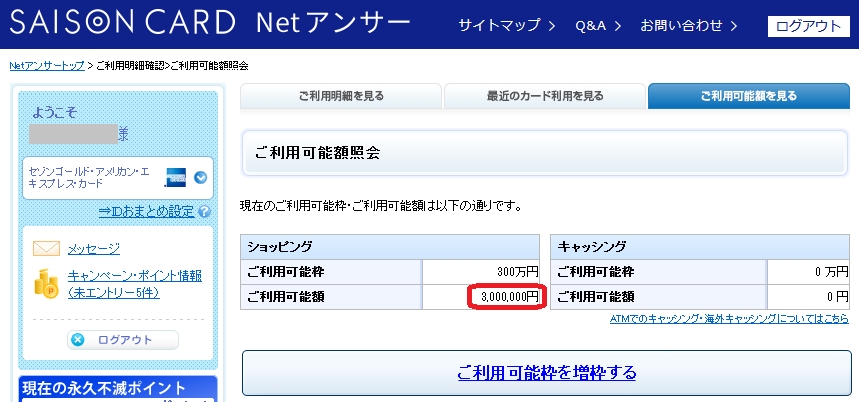Select the shopping 300万円 limit value
This screenshot has height=402, width=859.
[517, 272]
